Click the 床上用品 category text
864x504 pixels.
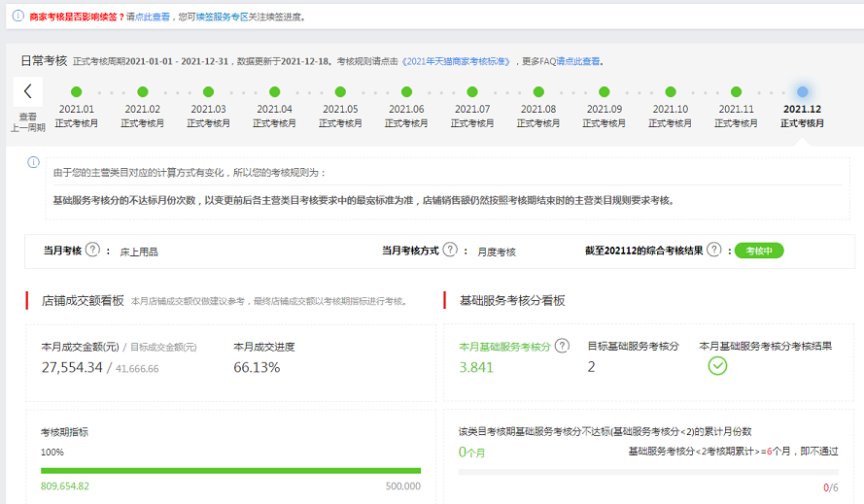click(139, 252)
